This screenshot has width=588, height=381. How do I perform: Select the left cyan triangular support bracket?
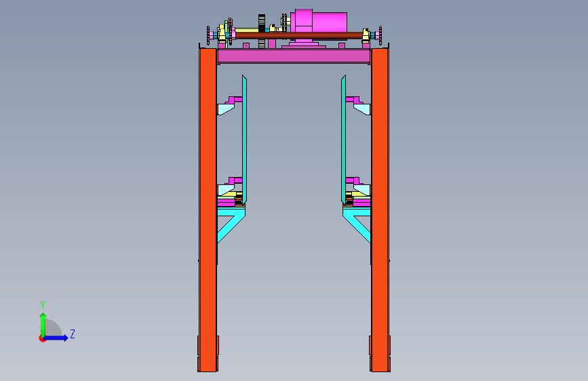coord(231,225)
